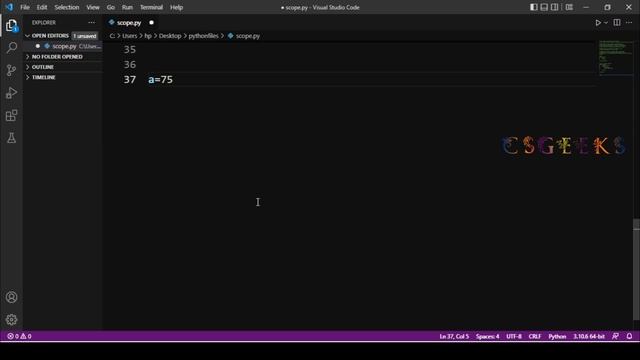Open the View menu
Viewport: 640px width, 360px height.
click(93, 7)
